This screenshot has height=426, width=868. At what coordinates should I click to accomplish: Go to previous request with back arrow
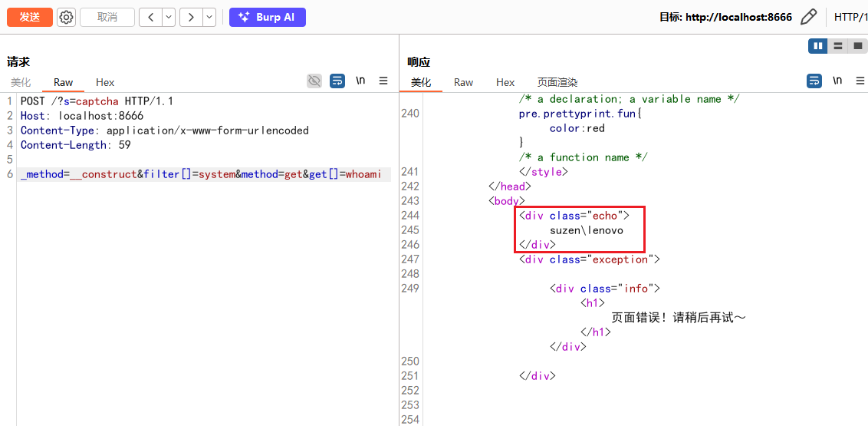150,17
